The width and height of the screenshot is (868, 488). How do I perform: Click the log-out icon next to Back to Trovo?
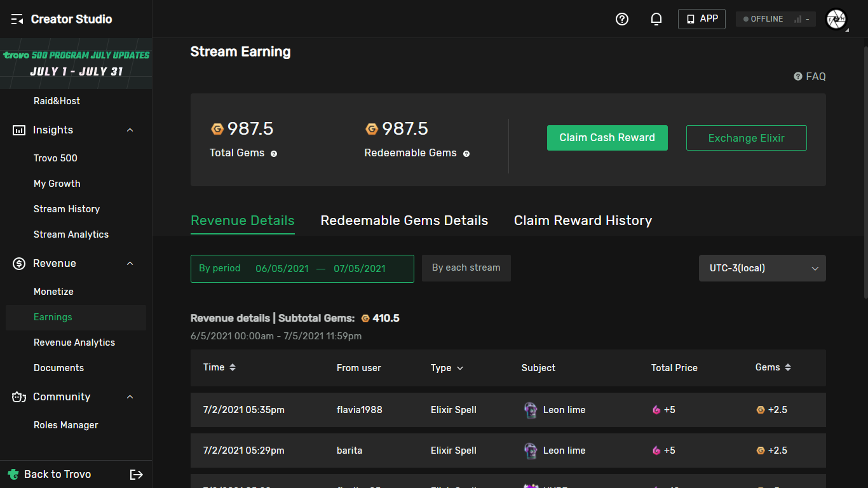(x=136, y=474)
